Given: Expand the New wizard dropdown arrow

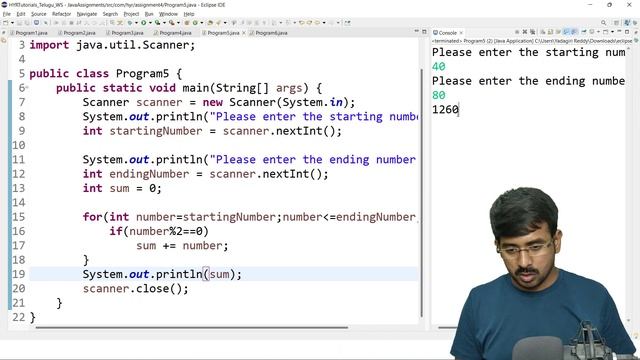Looking at the screenshot, I should click(12, 23).
